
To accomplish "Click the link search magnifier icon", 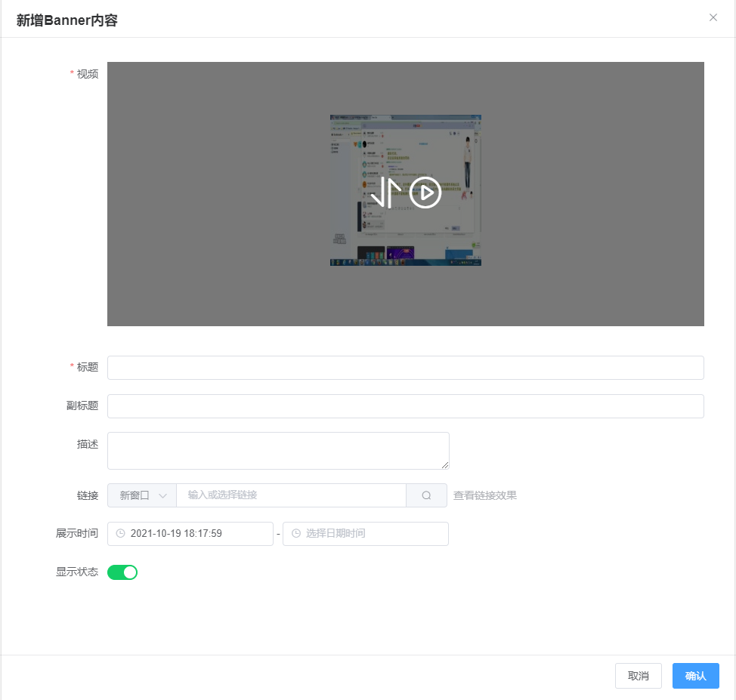I will coord(426,495).
